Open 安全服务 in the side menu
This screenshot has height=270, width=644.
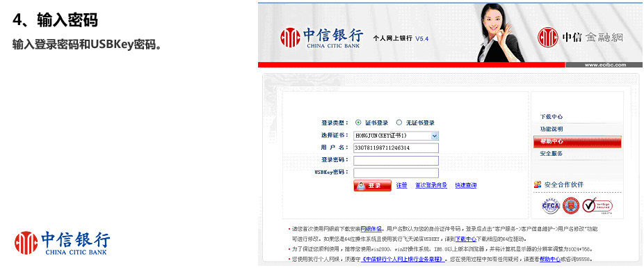pos(552,154)
